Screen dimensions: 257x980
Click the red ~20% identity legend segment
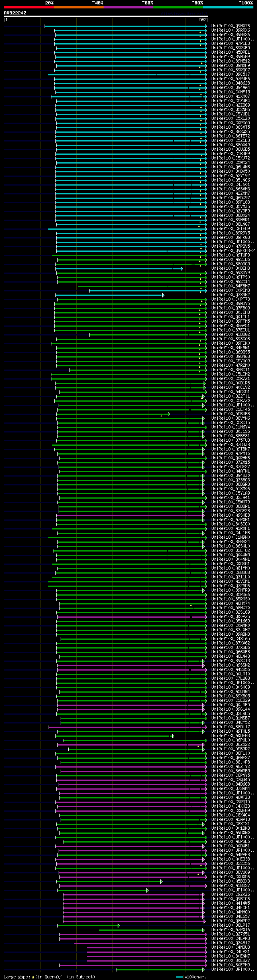[x=29, y=7]
